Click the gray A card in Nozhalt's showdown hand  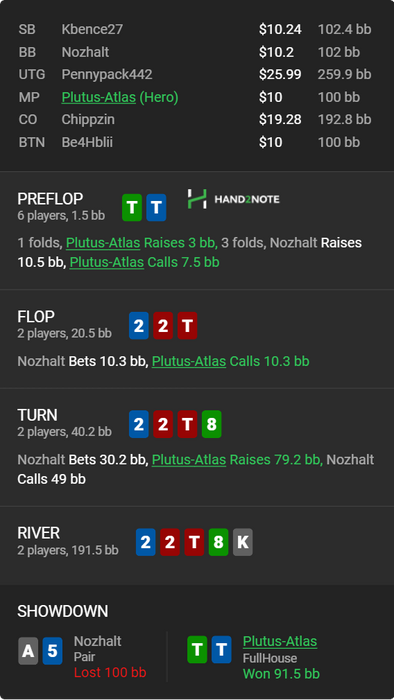(28, 650)
